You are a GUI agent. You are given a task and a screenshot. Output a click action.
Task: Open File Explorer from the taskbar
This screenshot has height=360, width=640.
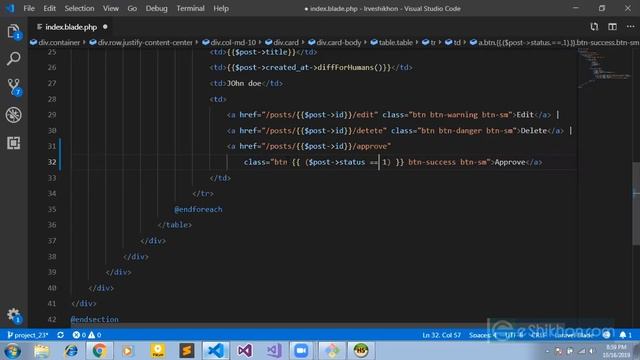42,351
